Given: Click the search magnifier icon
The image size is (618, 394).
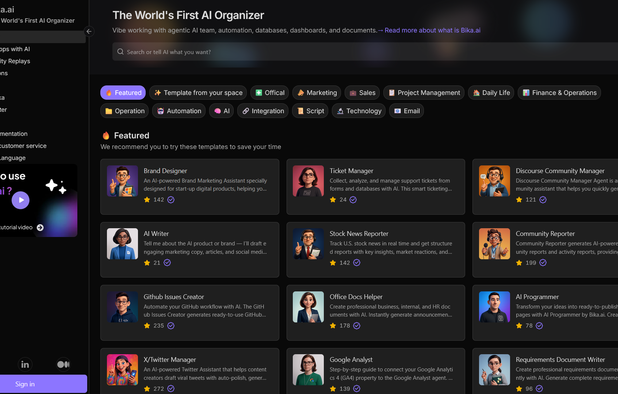Looking at the screenshot, I should pyautogui.click(x=120, y=52).
